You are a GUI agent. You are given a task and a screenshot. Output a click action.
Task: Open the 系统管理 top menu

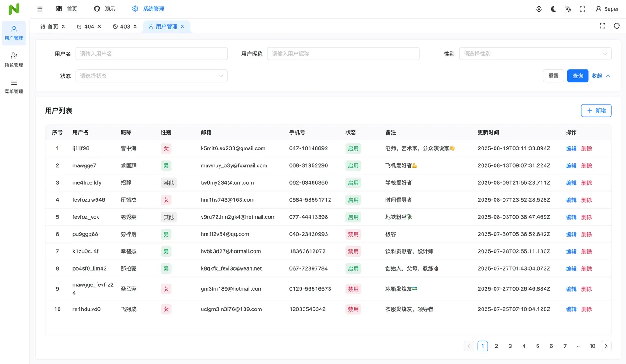[x=148, y=9]
